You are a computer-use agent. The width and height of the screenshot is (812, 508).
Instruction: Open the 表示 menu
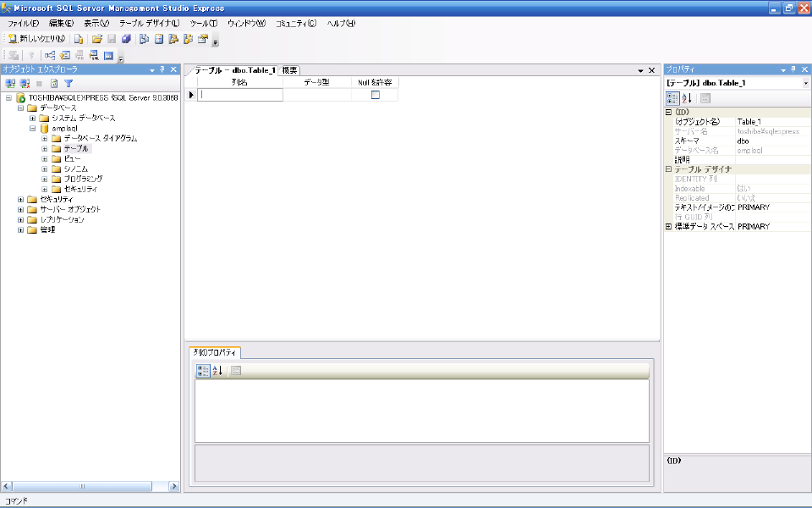click(x=96, y=24)
